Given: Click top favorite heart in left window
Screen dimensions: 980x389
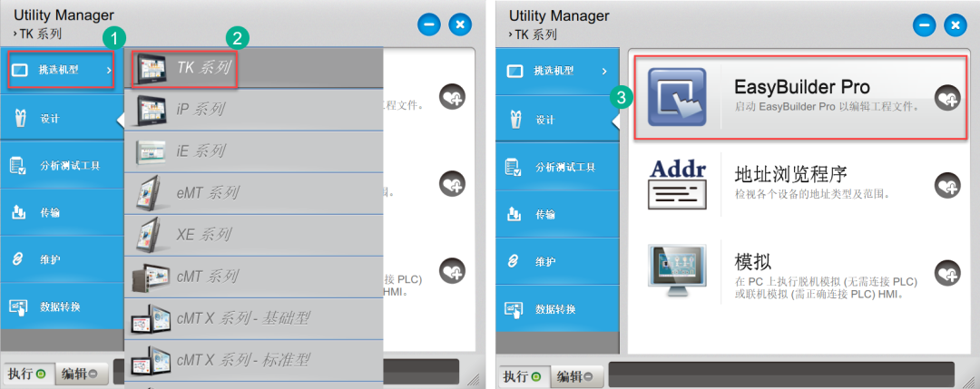Looking at the screenshot, I should 452,97.
